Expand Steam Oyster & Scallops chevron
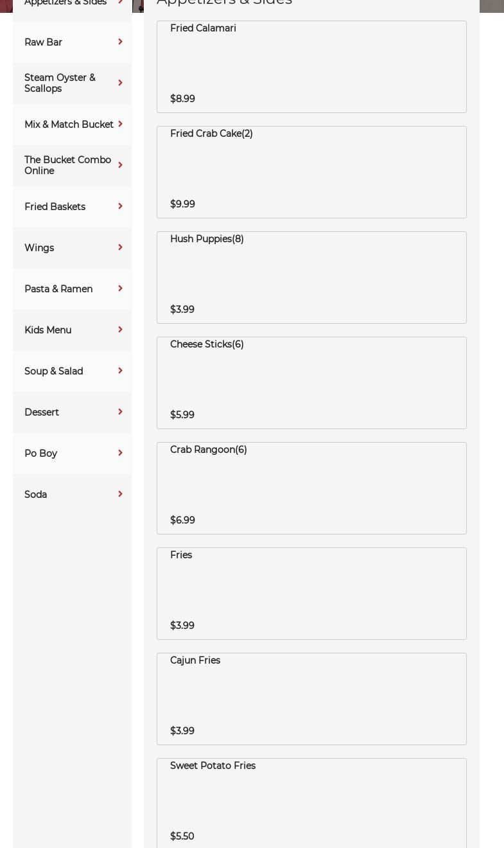Viewport: 504px width, 848px height. [x=120, y=84]
